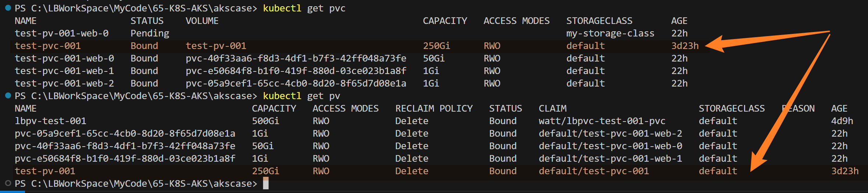Click the hollow circle beside the empty prompt
The width and height of the screenshot is (868, 193).
8,183
